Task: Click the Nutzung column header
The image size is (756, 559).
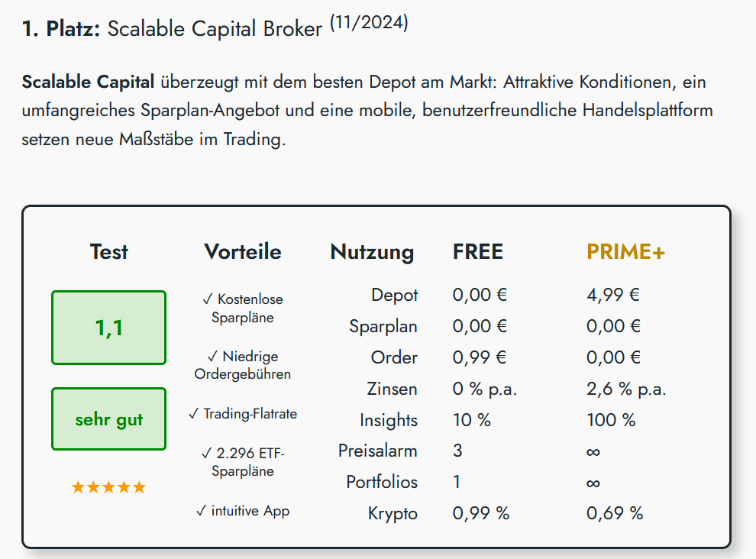Action: coord(372,252)
